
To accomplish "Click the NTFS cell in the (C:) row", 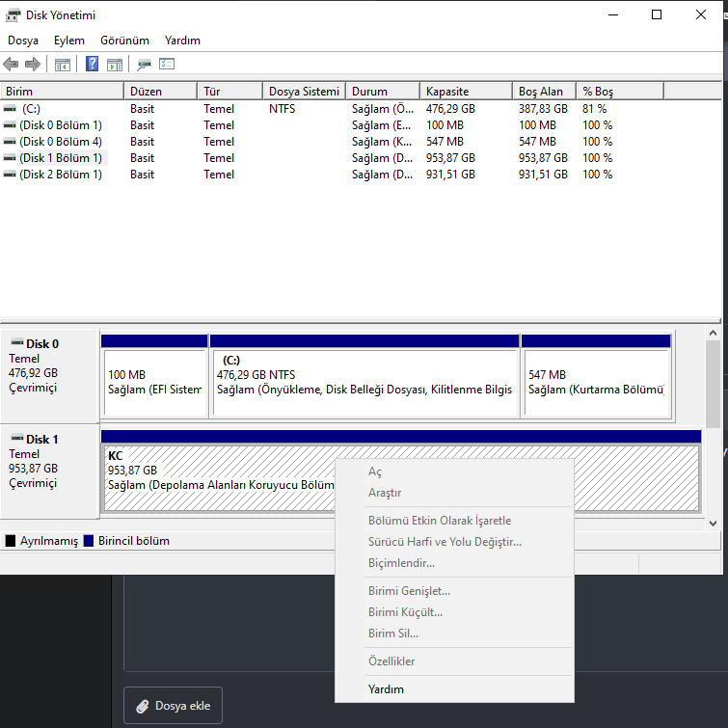I will (283, 109).
